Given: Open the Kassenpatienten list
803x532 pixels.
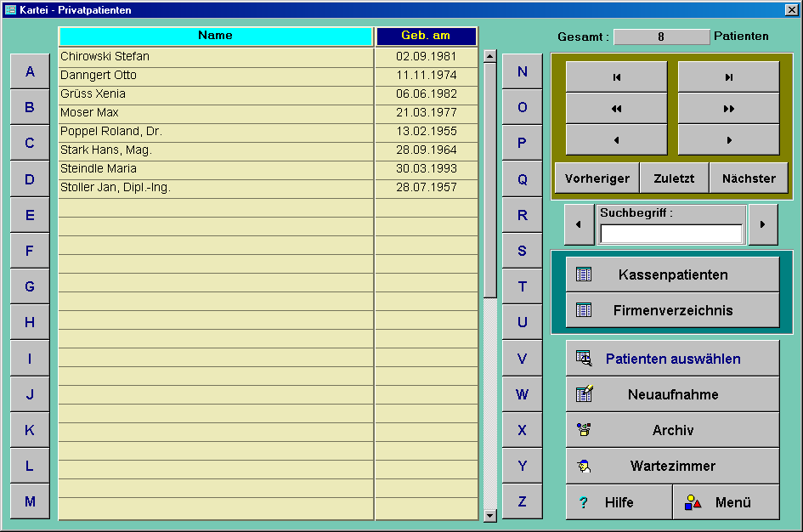Looking at the screenshot, I should tap(672, 274).
